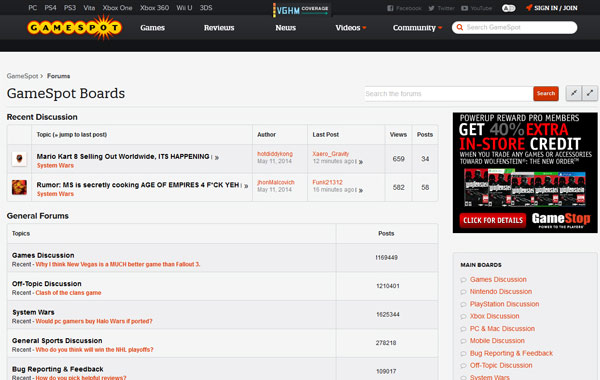Click the collapse arrows icon beside Search
The image size is (600, 380).
coord(574,93)
